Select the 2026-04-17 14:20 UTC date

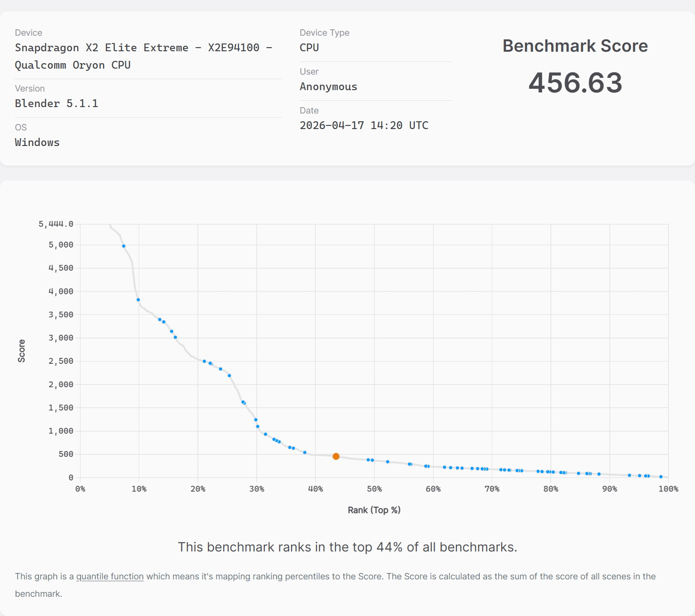click(364, 125)
